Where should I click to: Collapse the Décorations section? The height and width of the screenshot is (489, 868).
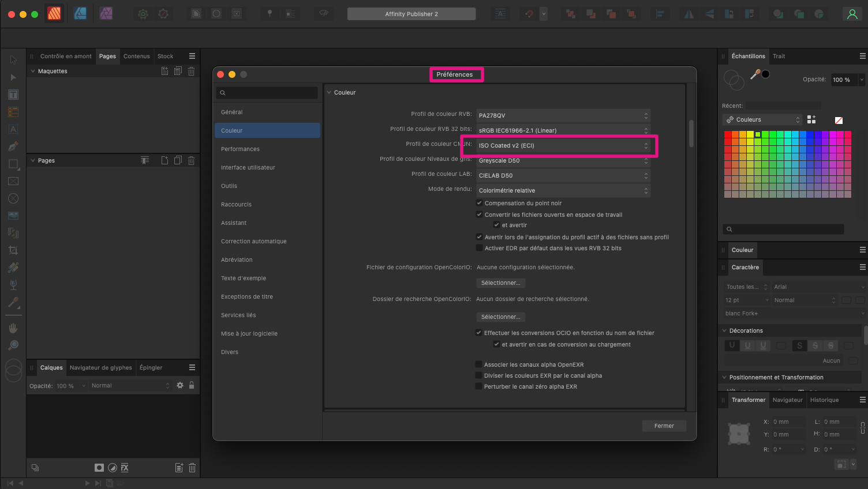click(x=724, y=330)
